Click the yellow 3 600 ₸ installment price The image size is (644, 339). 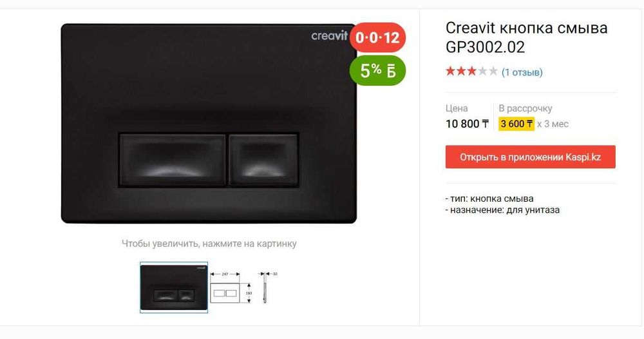[x=516, y=124]
